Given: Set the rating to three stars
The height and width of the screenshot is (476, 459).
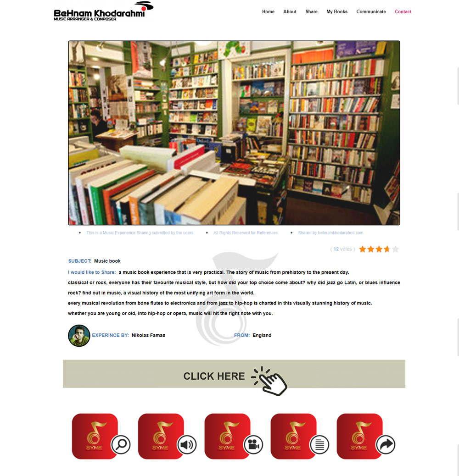Looking at the screenshot, I should [x=379, y=249].
